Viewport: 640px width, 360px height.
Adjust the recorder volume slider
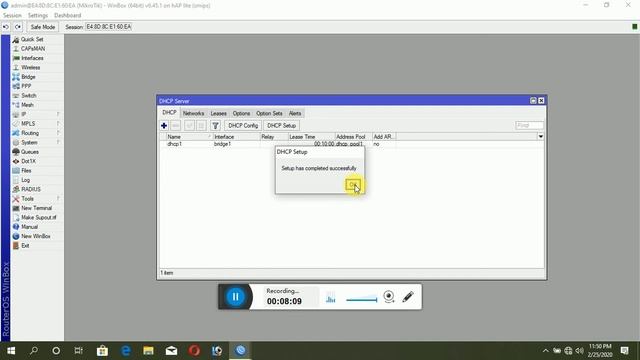pyautogui.click(x=361, y=300)
